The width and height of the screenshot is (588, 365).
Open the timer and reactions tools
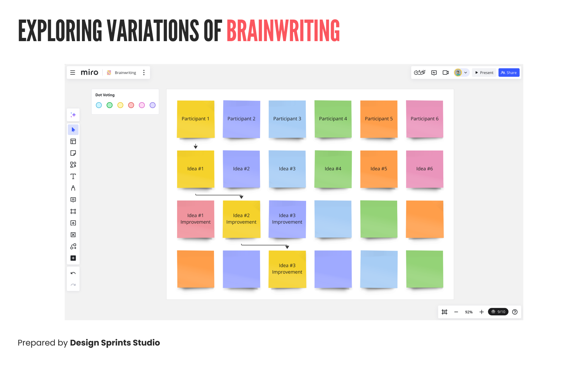coord(419,72)
